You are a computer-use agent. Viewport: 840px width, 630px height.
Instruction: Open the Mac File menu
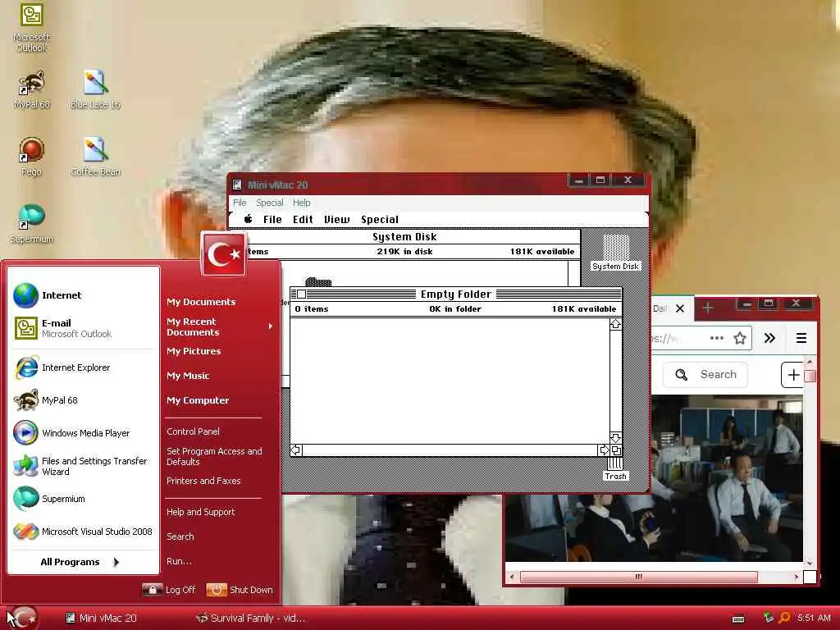(272, 219)
